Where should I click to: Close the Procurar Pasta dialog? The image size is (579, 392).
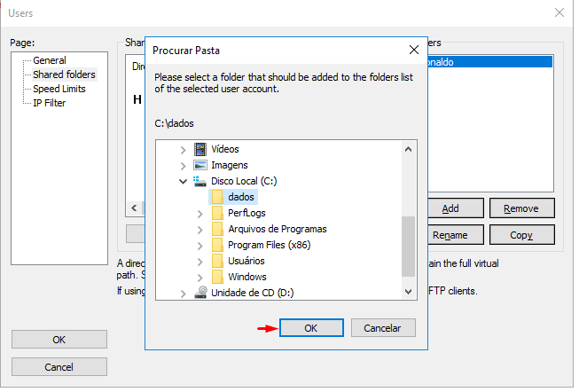413,50
